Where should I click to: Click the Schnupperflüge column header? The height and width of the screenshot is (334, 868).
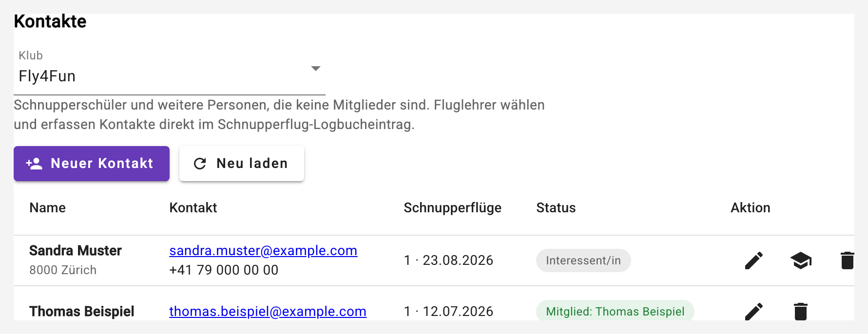tap(453, 208)
